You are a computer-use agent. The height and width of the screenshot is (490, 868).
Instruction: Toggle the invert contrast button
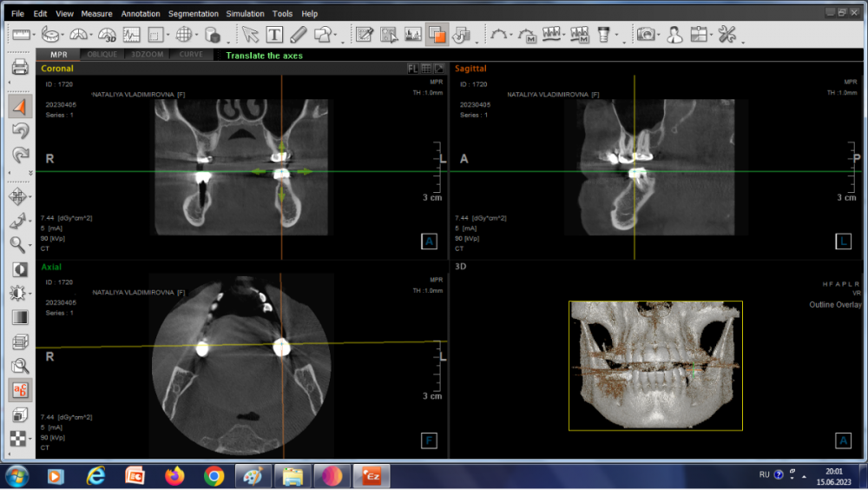pos(19,269)
